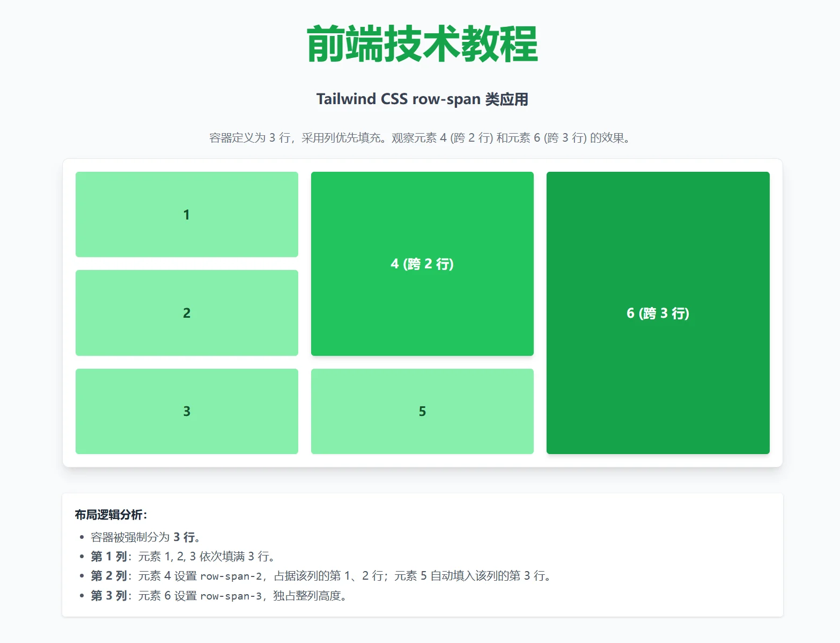Click the bold "第 2 列" label

tap(109, 576)
